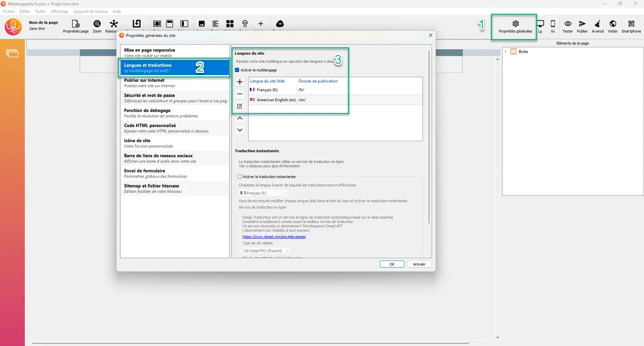
Task: Select Publier sur Internet section
Action: point(175,83)
